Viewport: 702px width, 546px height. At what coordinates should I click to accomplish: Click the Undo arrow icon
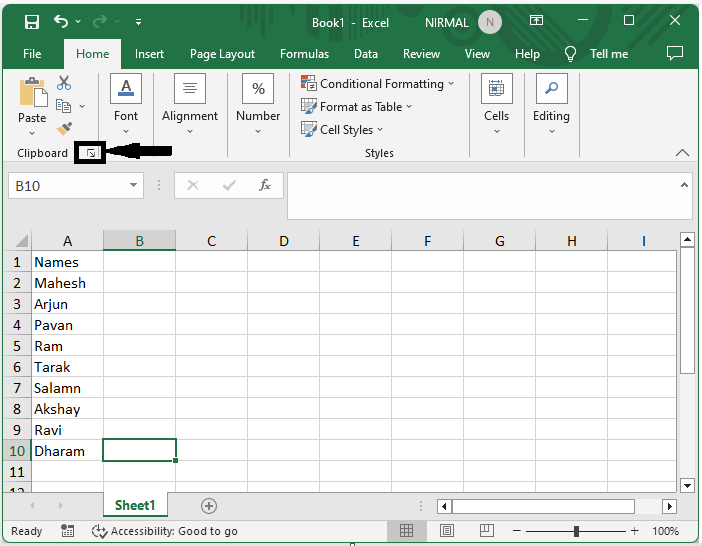[x=62, y=21]
